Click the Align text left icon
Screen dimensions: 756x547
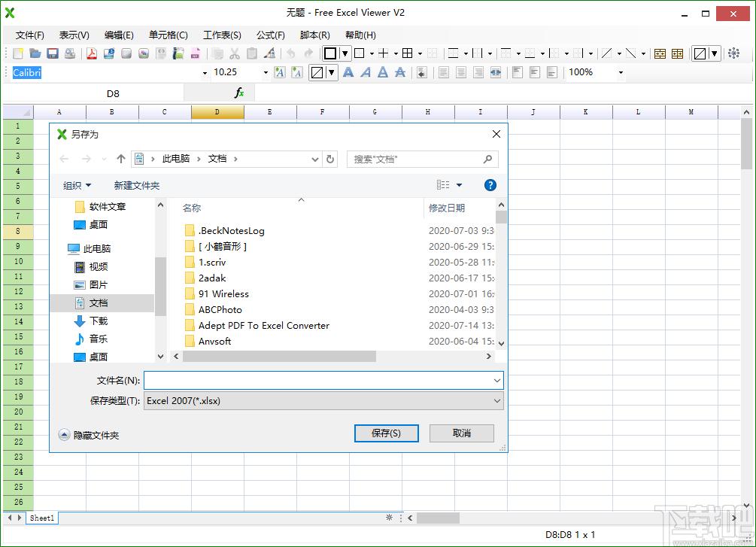(444, 72)
